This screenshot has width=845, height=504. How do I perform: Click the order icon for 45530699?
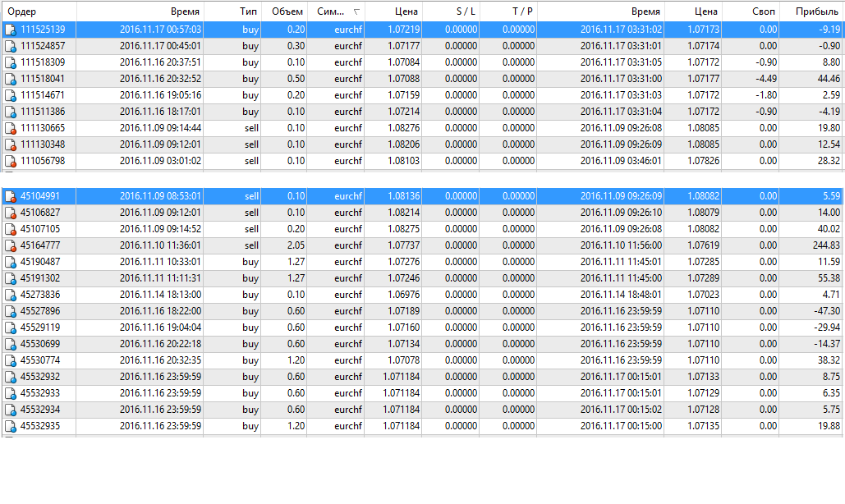(10, 345)
